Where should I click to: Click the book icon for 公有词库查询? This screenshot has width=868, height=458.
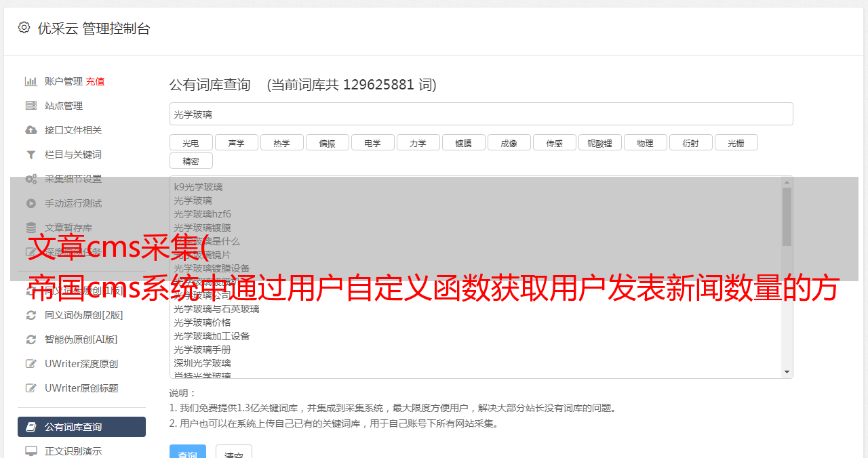[31, 427]
